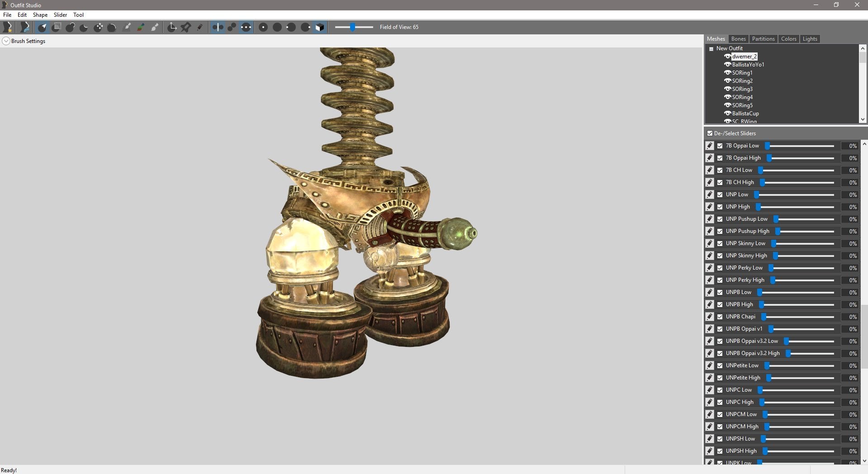Viewport: 868px width, 474px height.
Task: Click the Field of View slider
Action: 353,27
